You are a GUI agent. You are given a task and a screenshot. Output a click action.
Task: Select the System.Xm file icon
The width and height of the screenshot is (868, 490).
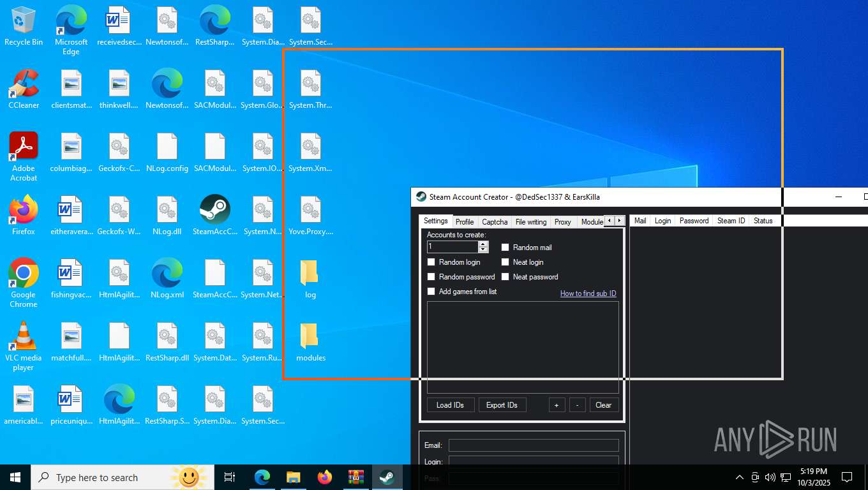pos(311,152)
